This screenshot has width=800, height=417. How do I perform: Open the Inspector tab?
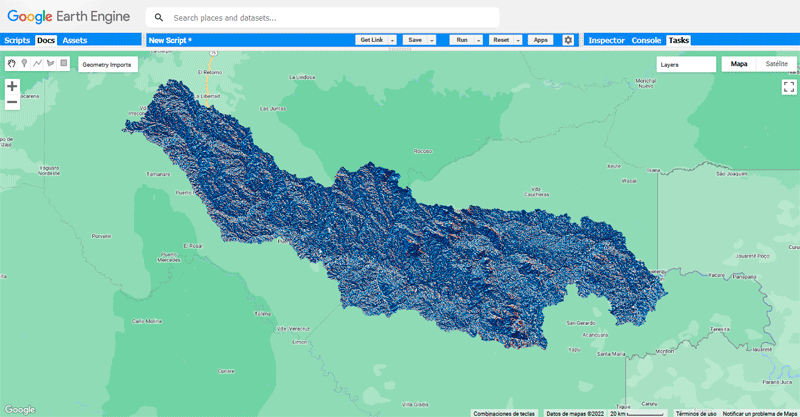click(607, 40)
